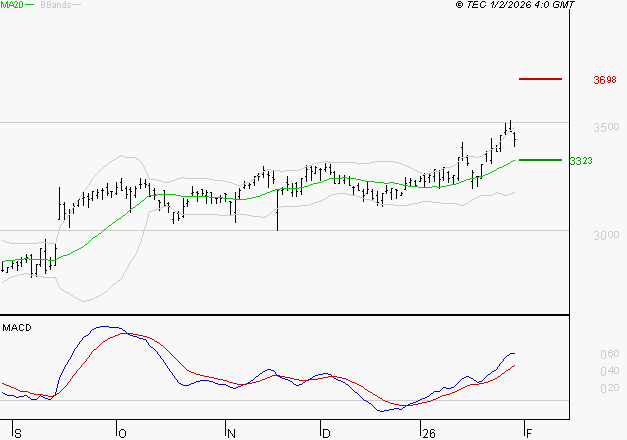Click the green support level line
Screen dimensions: 627x440
click(x=540, y=160)
